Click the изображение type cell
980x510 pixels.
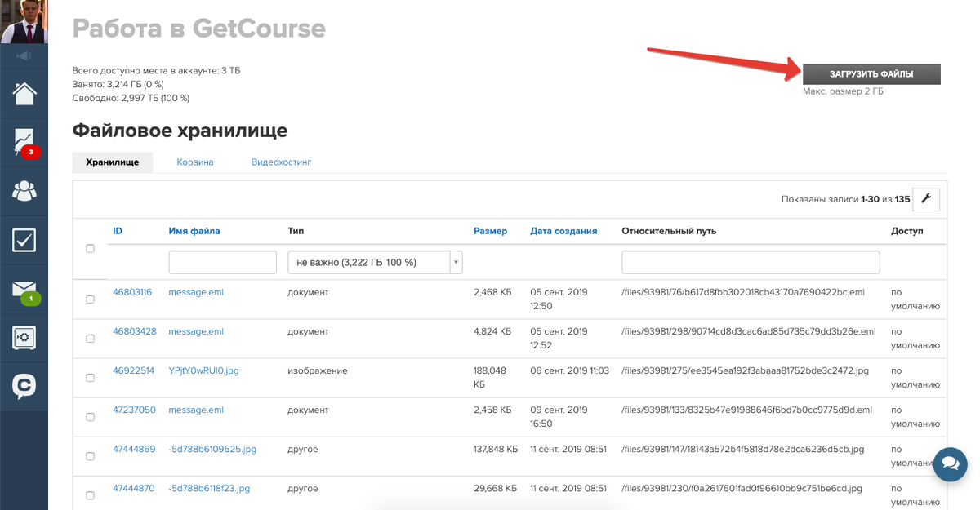click(318, 370)
